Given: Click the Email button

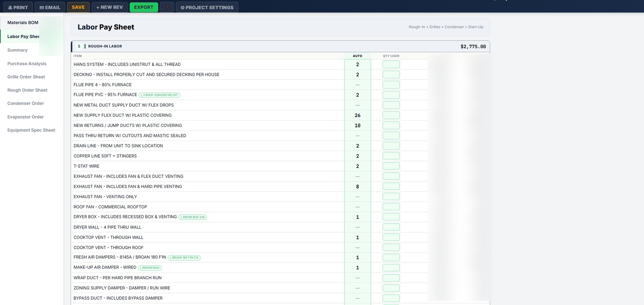Looking at the screenshot, I should pos(50,7).
